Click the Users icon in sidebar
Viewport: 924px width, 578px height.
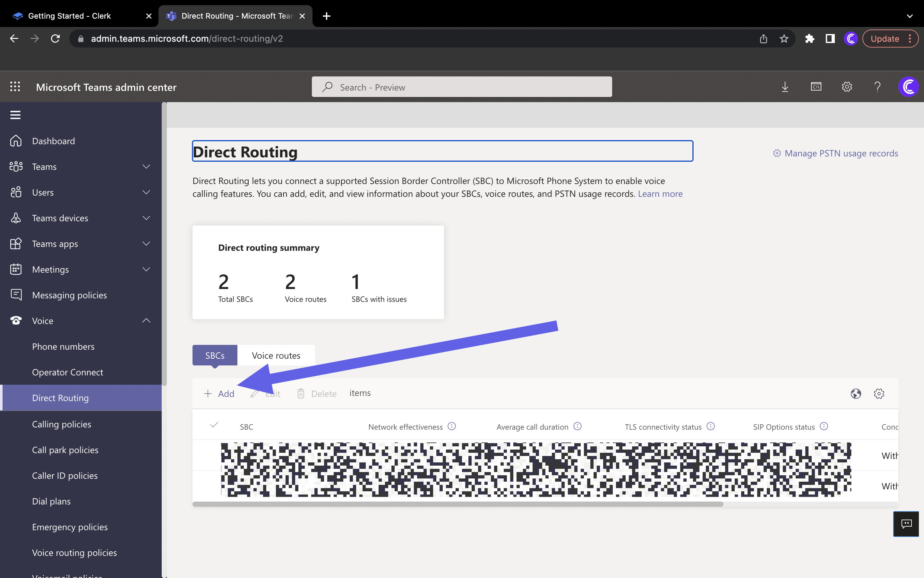coord(16,192)
